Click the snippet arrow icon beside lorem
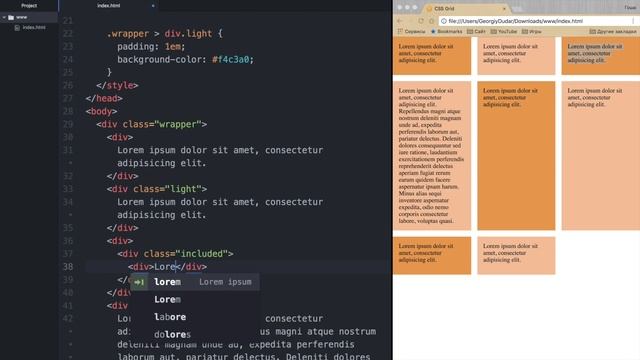640x360 pixels. 139,282
